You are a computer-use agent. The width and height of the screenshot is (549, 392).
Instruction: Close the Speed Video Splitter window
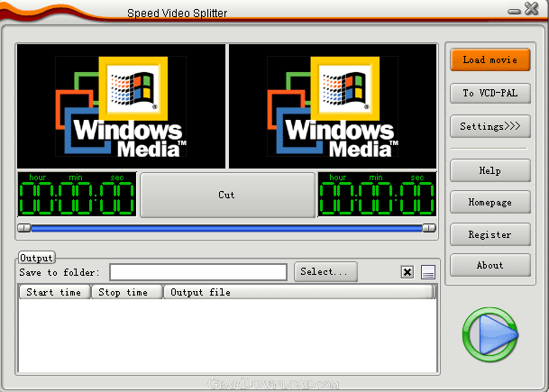[x=532, y=8]
